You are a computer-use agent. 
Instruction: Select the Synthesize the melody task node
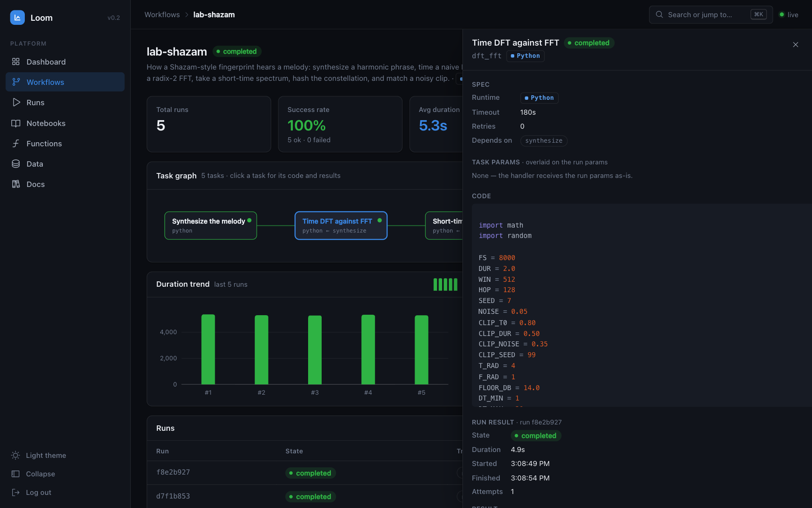[211, 225]
